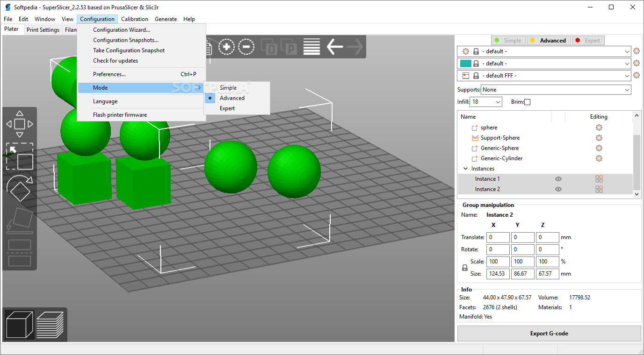Click the Split to parts toolbar icon

point(289,47)
